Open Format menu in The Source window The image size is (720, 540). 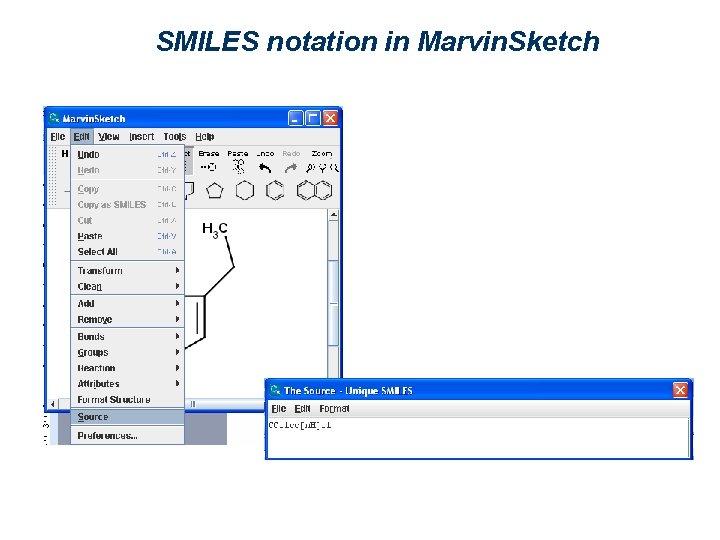pos(334,409)
